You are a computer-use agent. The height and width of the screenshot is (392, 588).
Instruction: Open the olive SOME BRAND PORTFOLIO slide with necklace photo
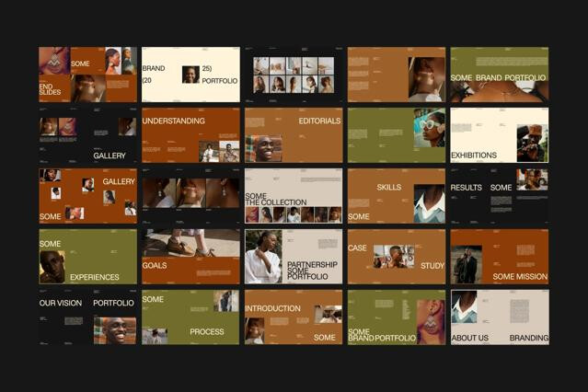pyautogui.click(x=500, y=75)
